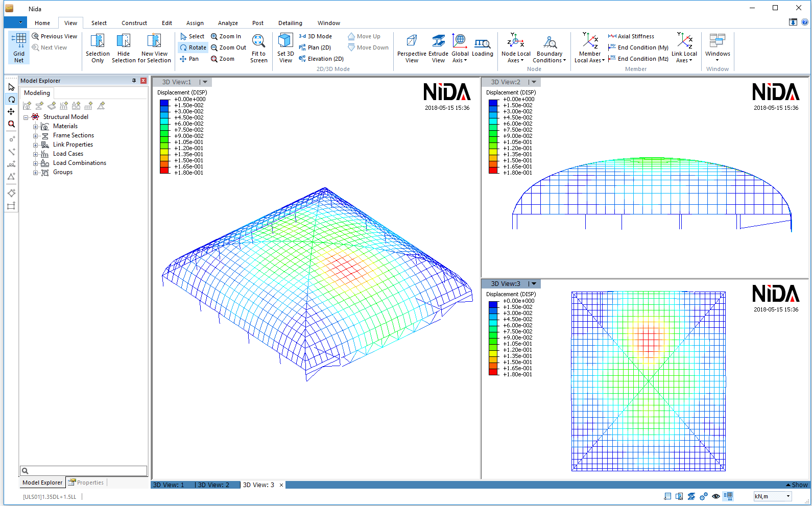812x506 pixels.
Task: Toggle the Grid Net display
Action: click(19, 47)
